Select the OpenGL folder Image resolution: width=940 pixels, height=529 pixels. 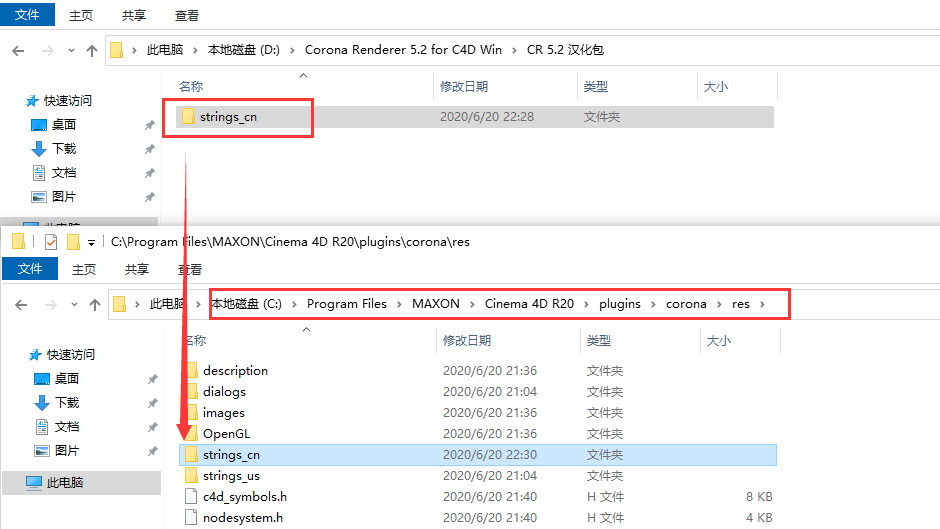226,434
